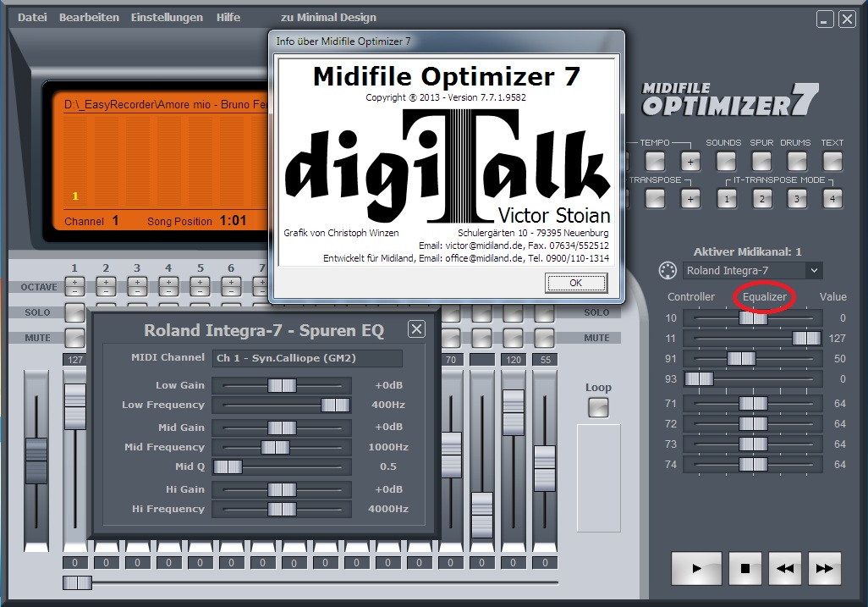This screenshot has height=607, width=868.
Task: Click the Mid Q slider handle
Action: pos(228,466)
